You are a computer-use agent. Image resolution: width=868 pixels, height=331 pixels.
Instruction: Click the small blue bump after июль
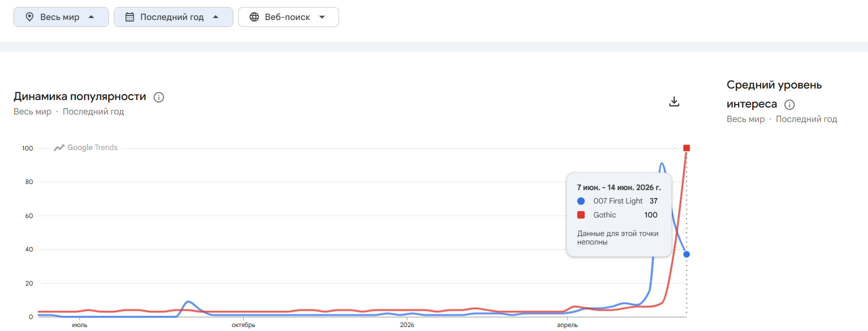point(188,301)
